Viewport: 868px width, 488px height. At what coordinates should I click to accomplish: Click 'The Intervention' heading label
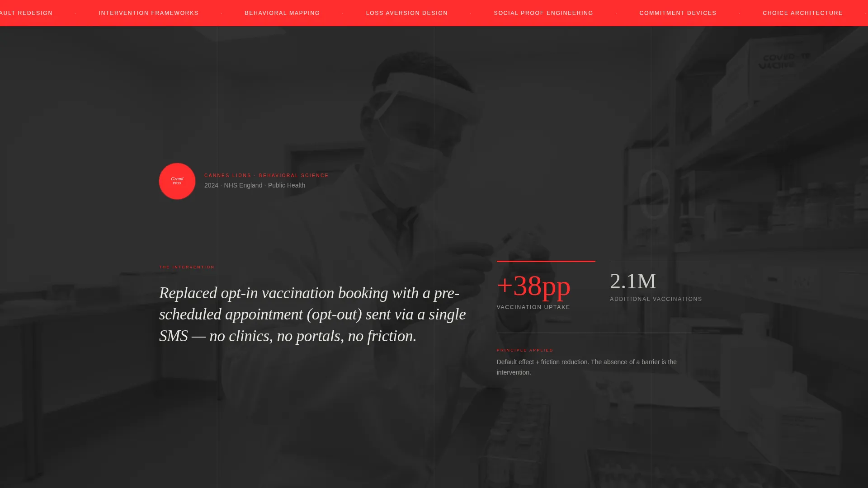[x=187, y=267]
